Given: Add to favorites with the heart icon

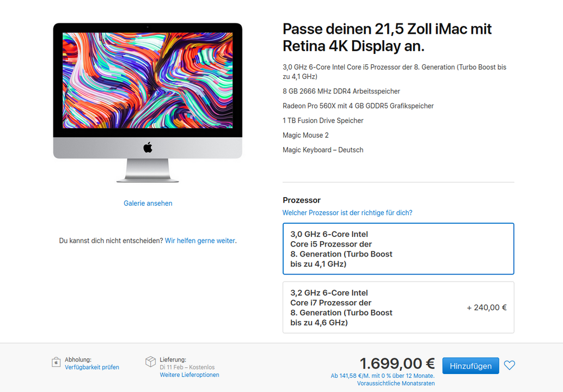Looking at the screenshot, I should (509, 365).
